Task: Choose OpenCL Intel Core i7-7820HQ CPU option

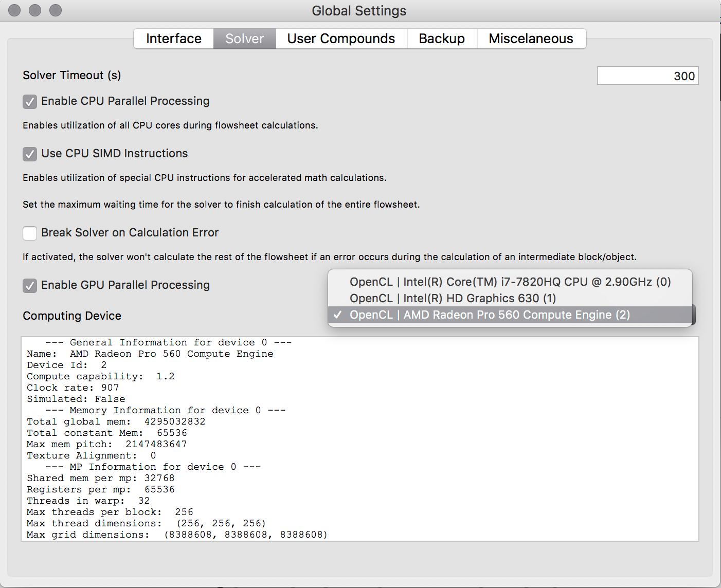Action: pyautogui.click(x=510, y=282)
